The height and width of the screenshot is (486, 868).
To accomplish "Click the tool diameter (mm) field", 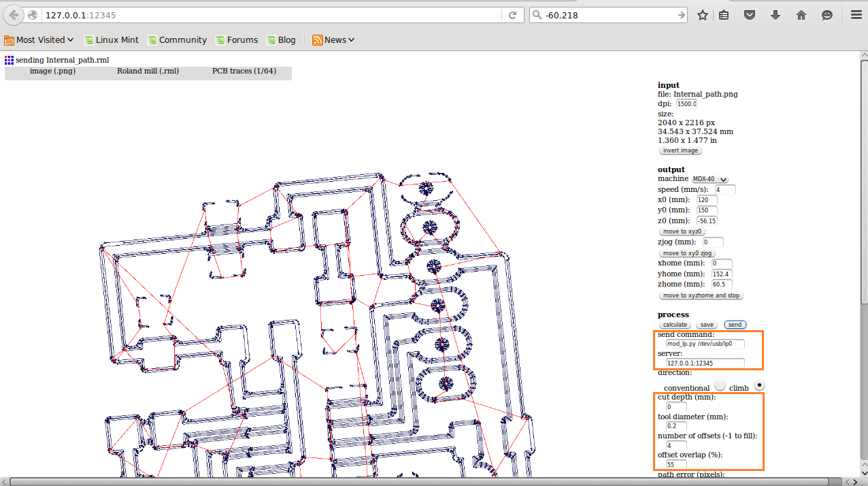I will tap(676, 426).
